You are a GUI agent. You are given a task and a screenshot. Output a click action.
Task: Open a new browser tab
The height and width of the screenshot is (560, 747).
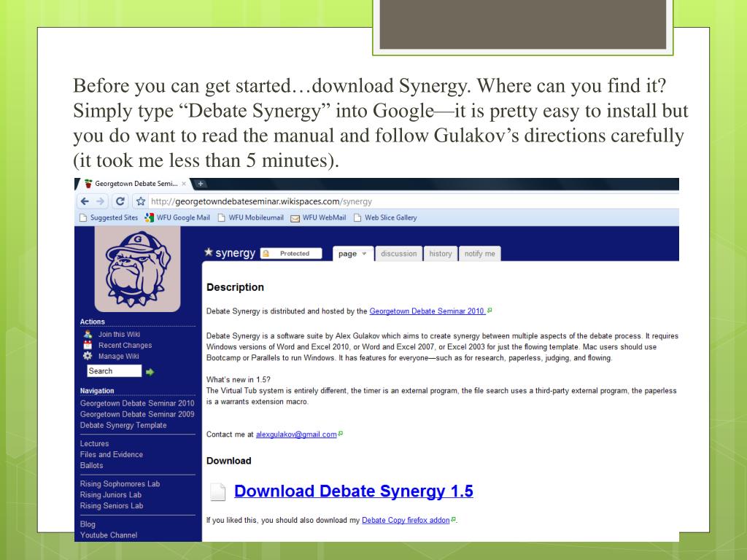click(201, 184)
